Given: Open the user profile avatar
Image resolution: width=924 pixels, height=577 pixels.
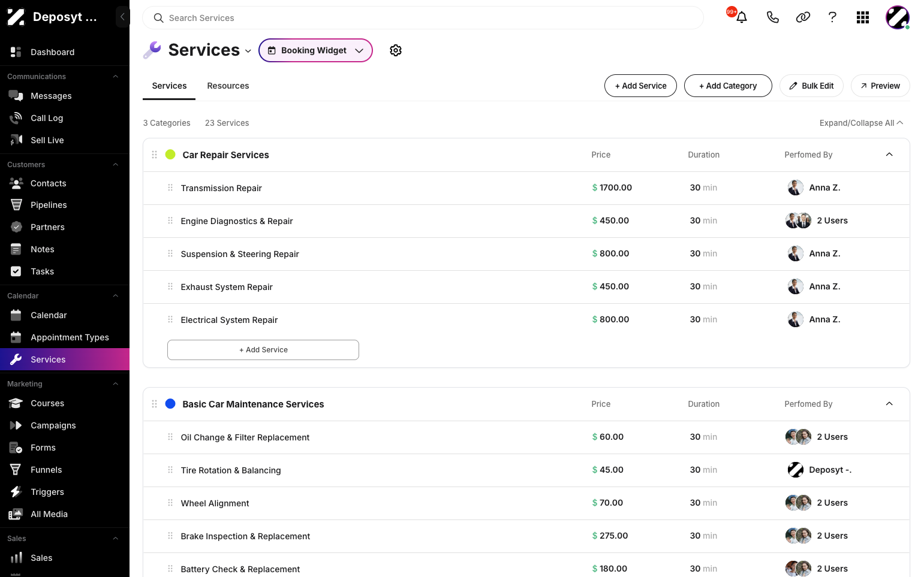Looking at the screenshot, I should 898,17.
